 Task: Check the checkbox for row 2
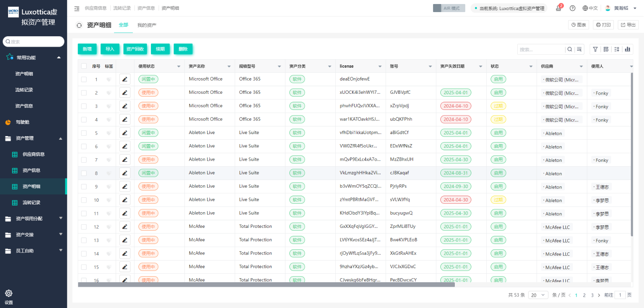84,93
